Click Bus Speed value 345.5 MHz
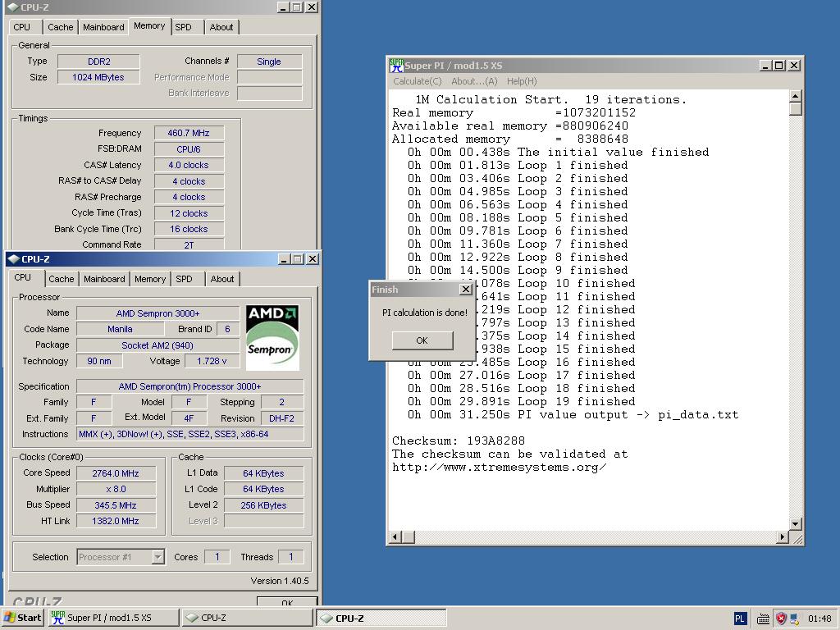The width and height of the screenshot is (840, 630). 116,505
